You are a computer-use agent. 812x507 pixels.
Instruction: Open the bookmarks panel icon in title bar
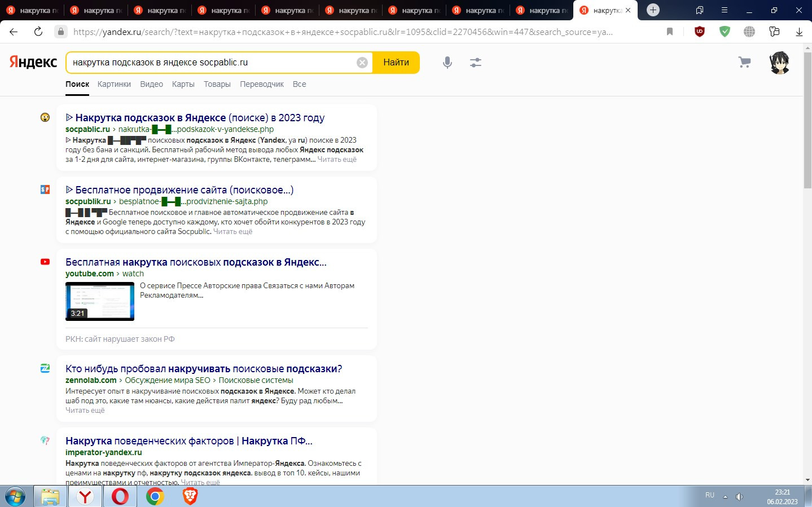[x=700, y=10]
